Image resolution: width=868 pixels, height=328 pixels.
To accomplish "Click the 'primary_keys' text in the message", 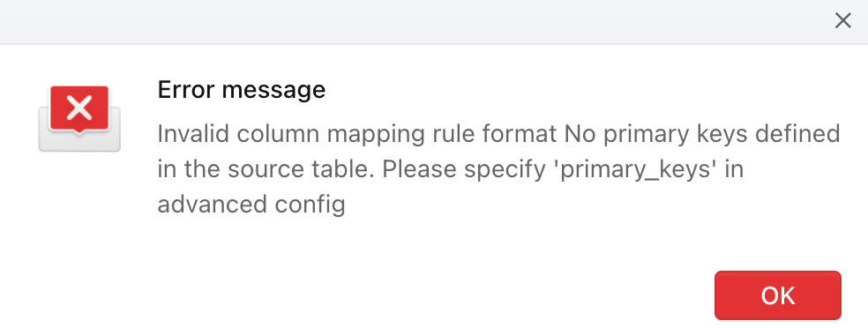I will (x=635, y=170).
